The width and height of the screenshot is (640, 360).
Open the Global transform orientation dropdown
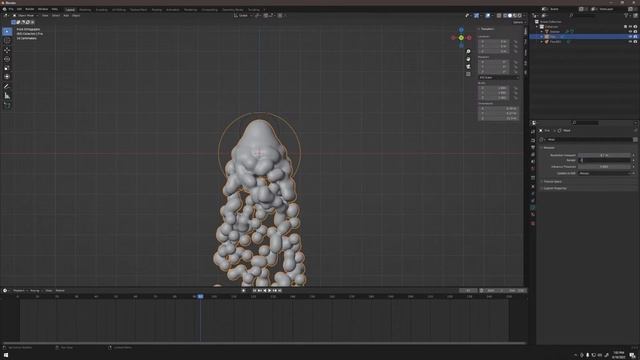(x=243, y=16)
